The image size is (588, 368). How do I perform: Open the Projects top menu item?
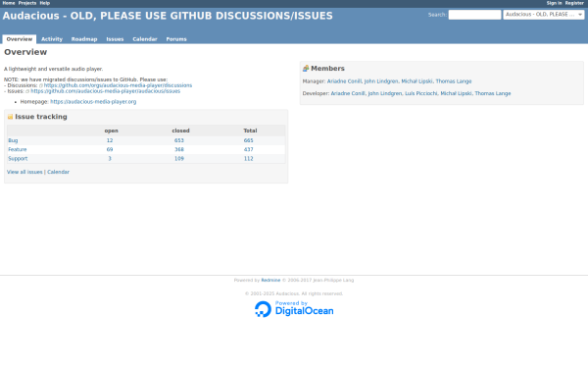click(27, 3)
